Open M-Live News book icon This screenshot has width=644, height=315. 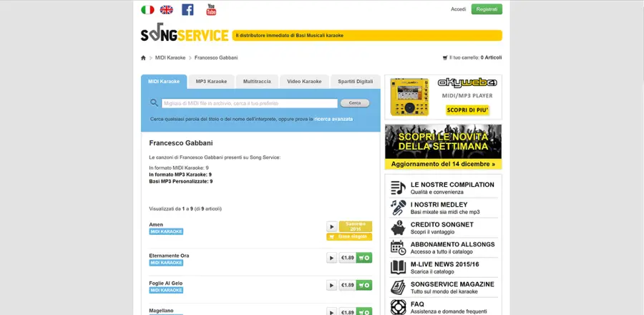point(398,267)
